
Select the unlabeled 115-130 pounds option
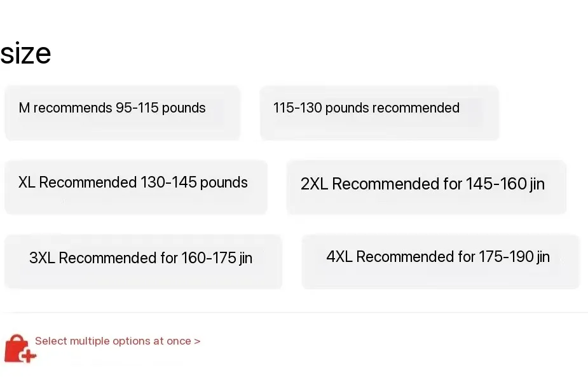379,113
